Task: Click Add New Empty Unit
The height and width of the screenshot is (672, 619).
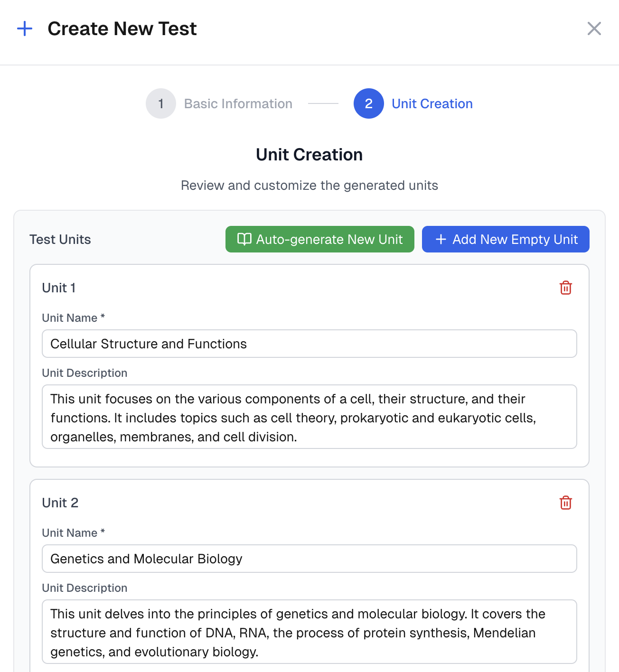Action: (505, 239)
